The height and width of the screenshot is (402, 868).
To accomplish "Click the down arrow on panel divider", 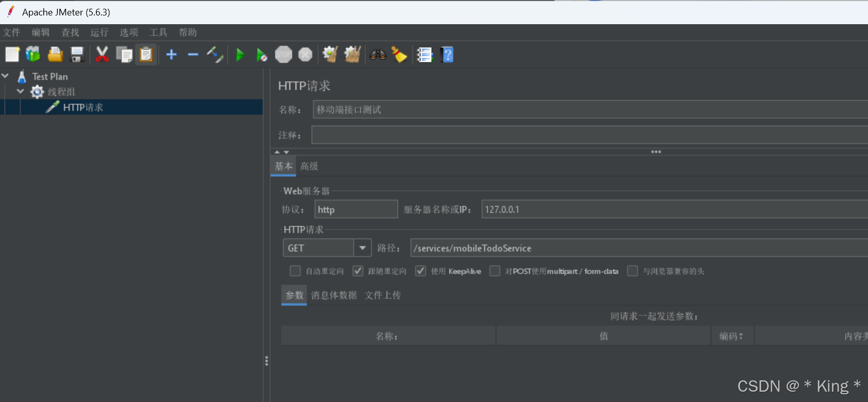I will coord(286,152).
